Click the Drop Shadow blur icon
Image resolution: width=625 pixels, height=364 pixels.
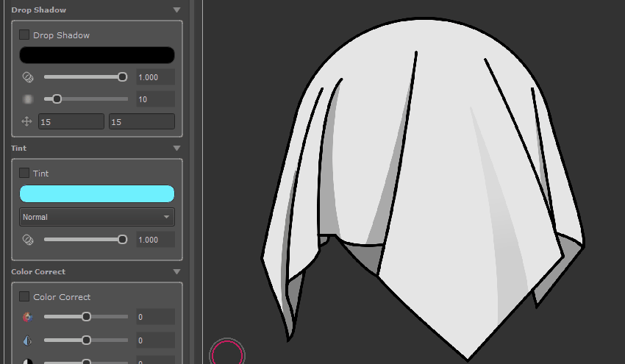coord(28,99)
